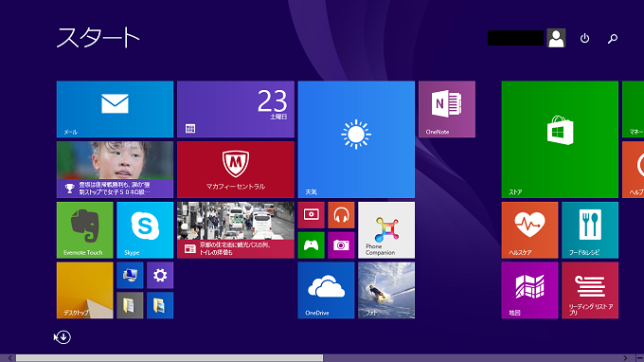Screen dimensions: 644x362
Task: Open the news tile about Kyoto tourist buses
Action: click(x=236, y=229)
